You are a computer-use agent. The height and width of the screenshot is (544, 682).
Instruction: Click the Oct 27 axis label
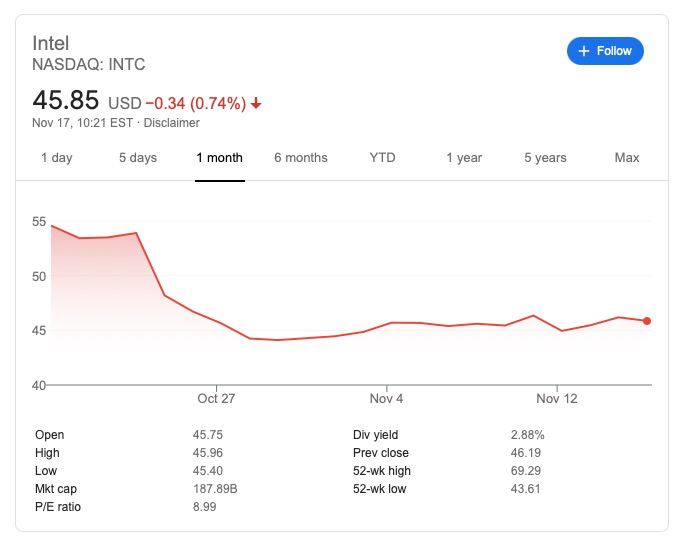[x=216, y=398]
